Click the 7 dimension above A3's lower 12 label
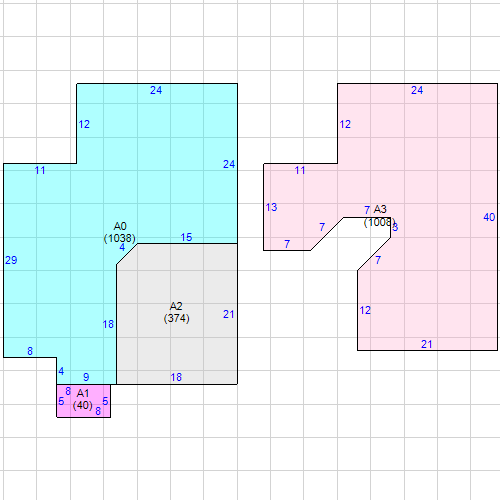This screenshot has height=500, width=500. point(378,260)
